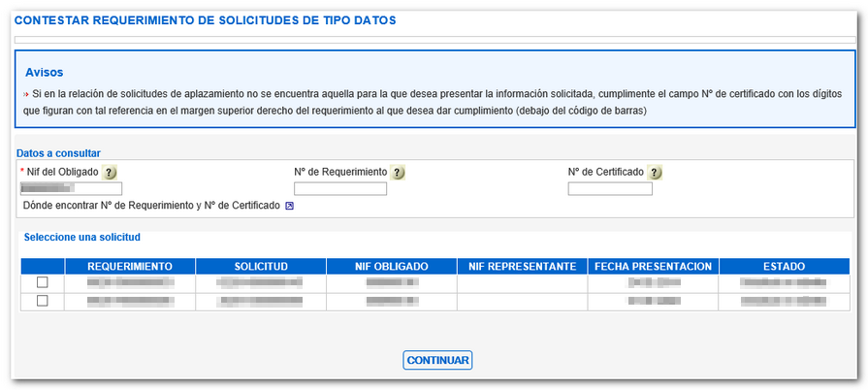The image size is (868, 390).
Task: Open external link icon after Dónde encontrar text
Action: (x=289, y=206)
